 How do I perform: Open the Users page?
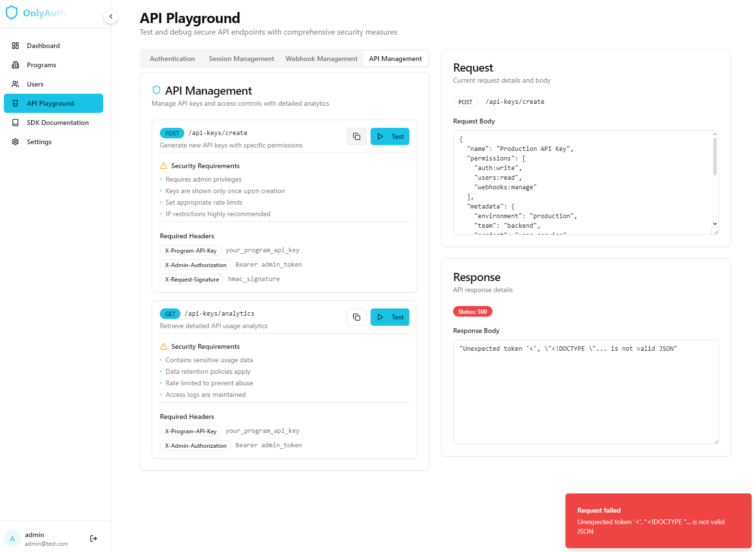coord(53,84)
